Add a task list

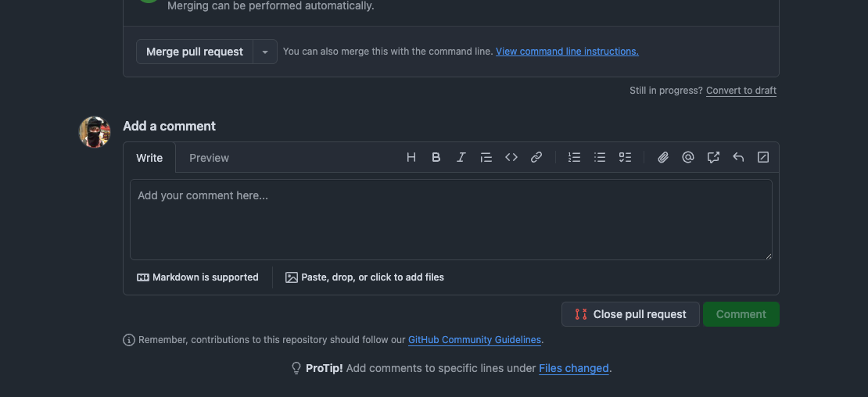click(x=625, y=157)
